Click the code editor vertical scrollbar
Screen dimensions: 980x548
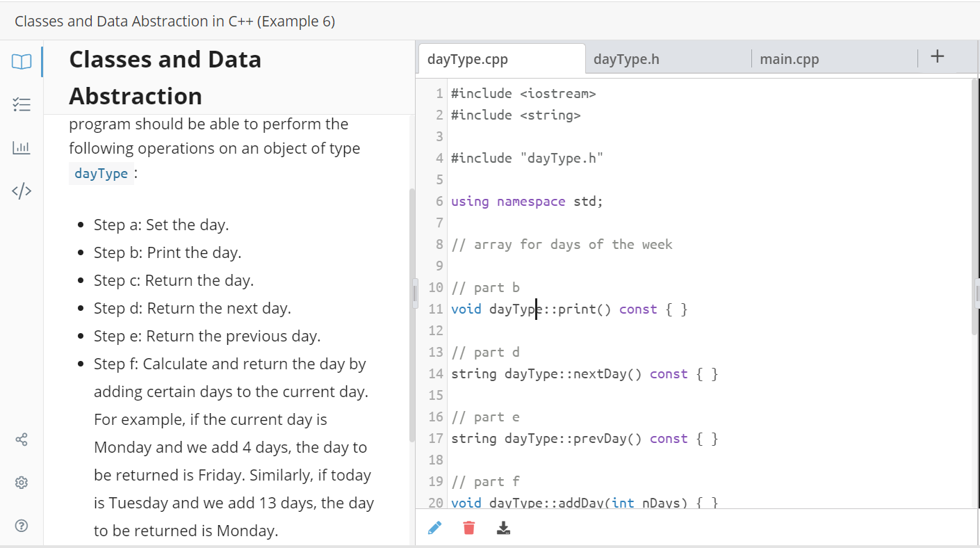[974, 209]
